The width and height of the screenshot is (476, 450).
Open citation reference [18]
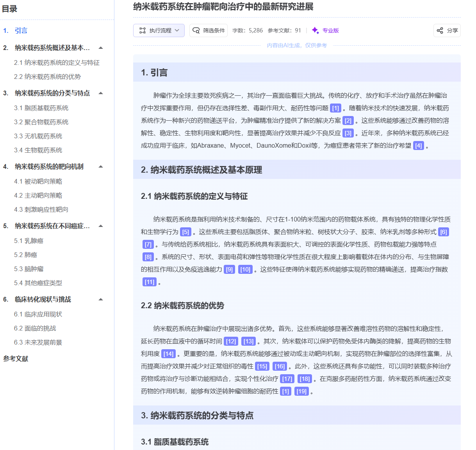[x=305, y=379]
